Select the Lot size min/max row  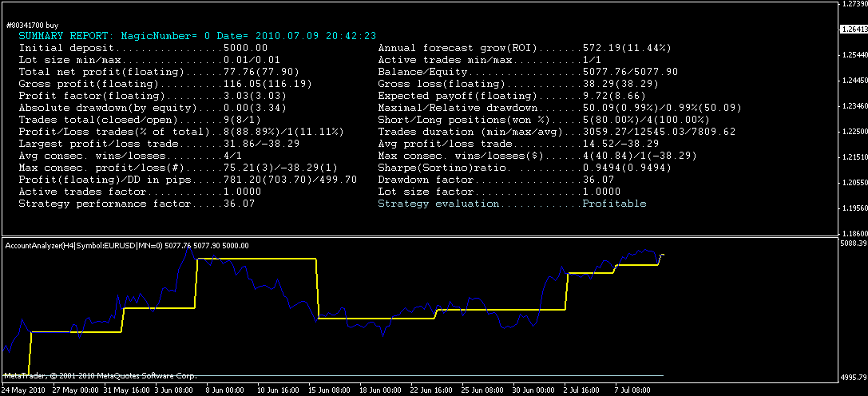coord(149,60)
